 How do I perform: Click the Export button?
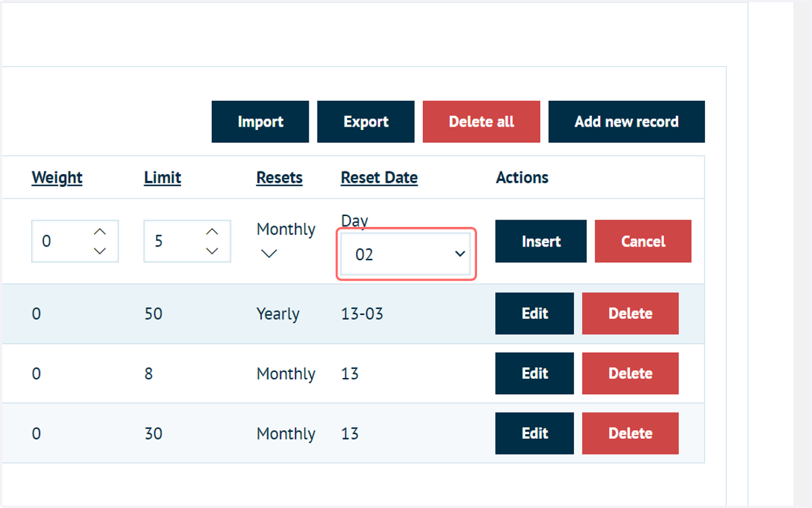365,122
